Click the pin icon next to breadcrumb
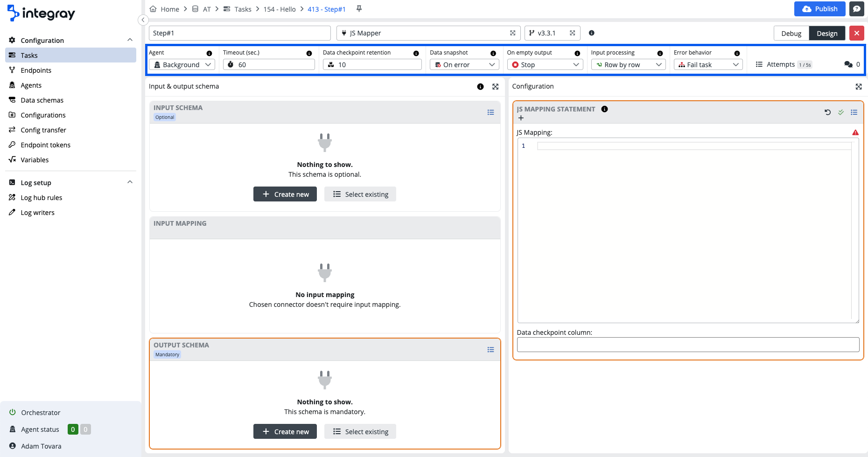Image resolution: width=868 pixels, height=457 pixels. tap(359, 9)
